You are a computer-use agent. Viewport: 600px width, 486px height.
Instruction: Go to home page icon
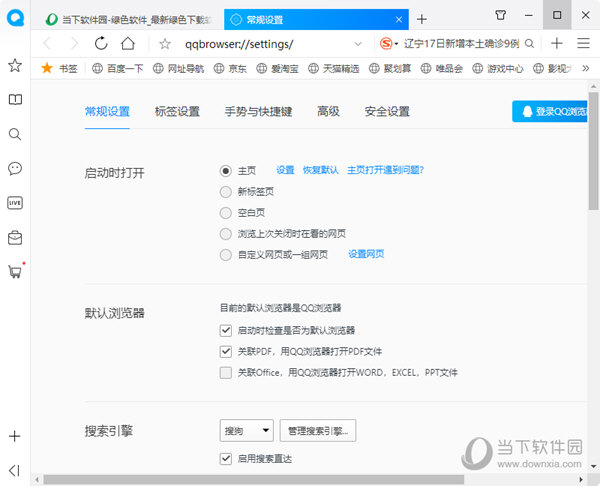point(128,44)
